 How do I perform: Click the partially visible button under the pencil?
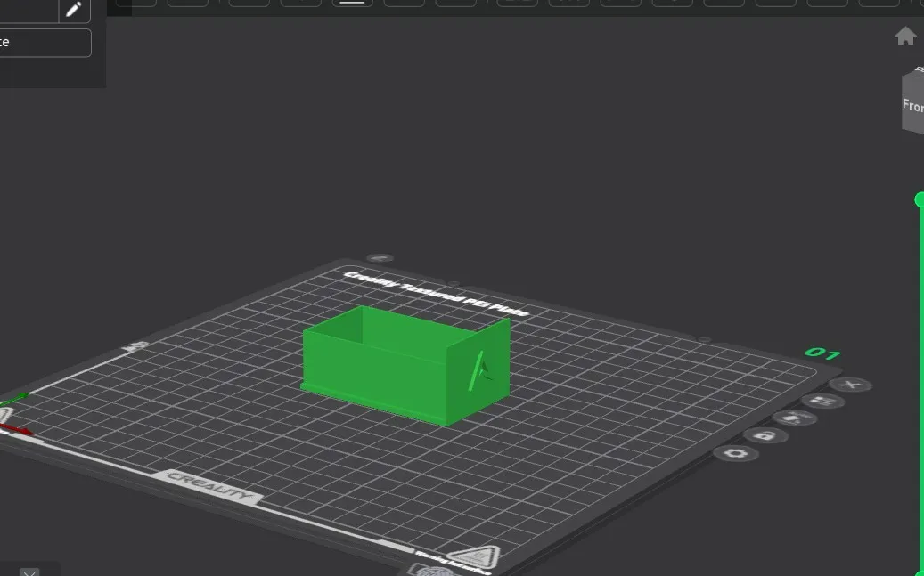pyautogui.click(x=45, y=43)
